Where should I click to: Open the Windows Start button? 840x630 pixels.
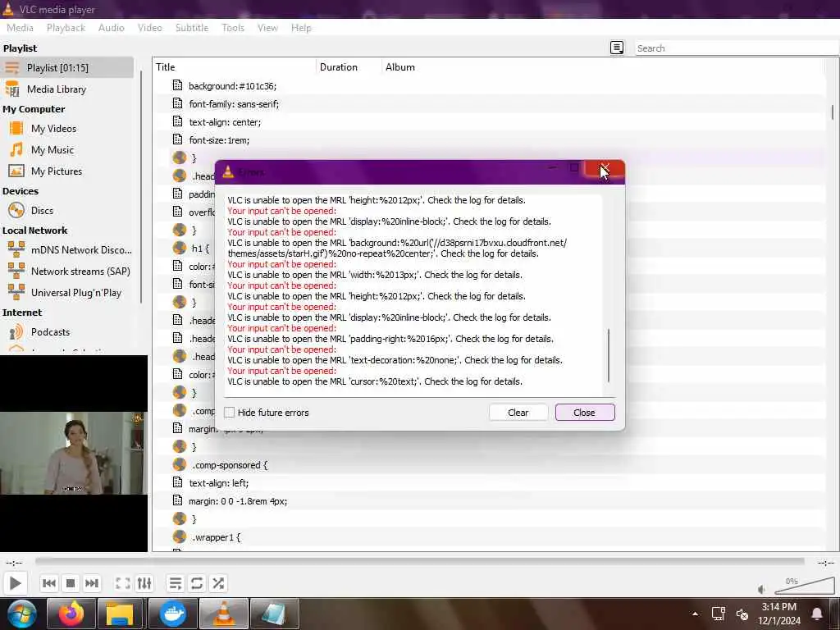(21, 614)
